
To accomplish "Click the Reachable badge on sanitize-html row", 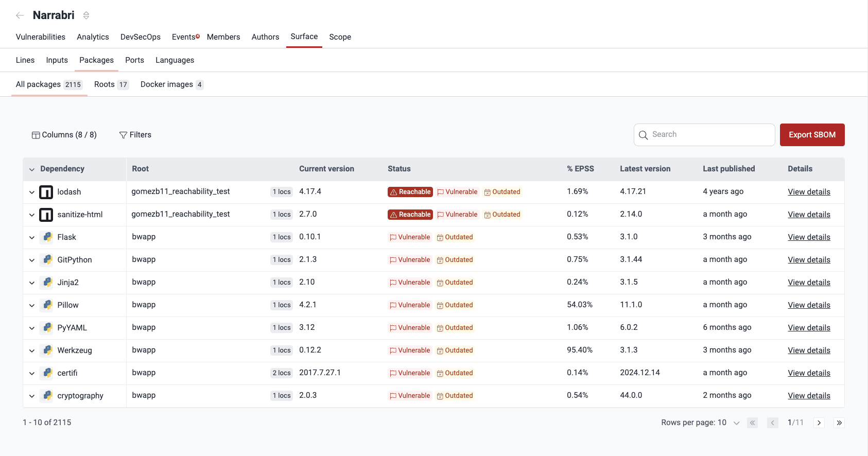I will point(410,215).
